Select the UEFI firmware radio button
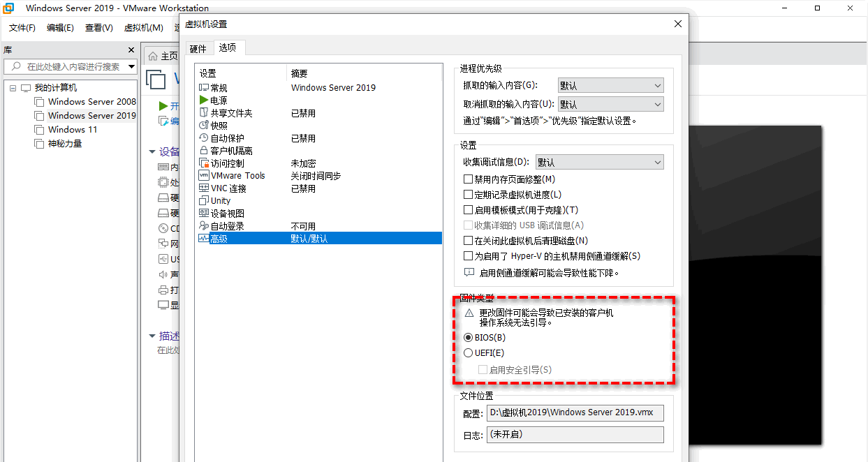868x462 pixels. (x=469, y=353)
